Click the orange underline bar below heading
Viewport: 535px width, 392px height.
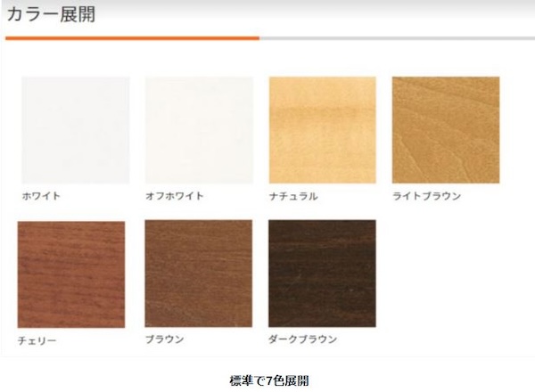[x=132, y=38]
